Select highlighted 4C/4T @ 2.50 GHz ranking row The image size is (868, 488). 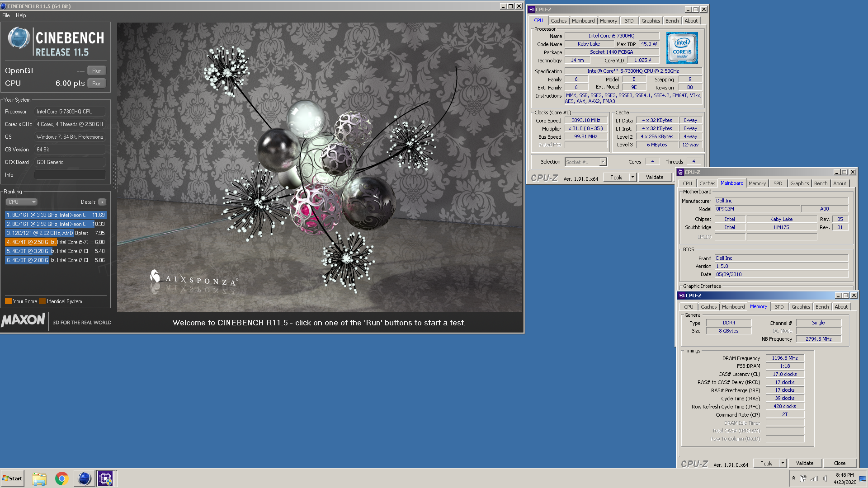pos(56,242)
